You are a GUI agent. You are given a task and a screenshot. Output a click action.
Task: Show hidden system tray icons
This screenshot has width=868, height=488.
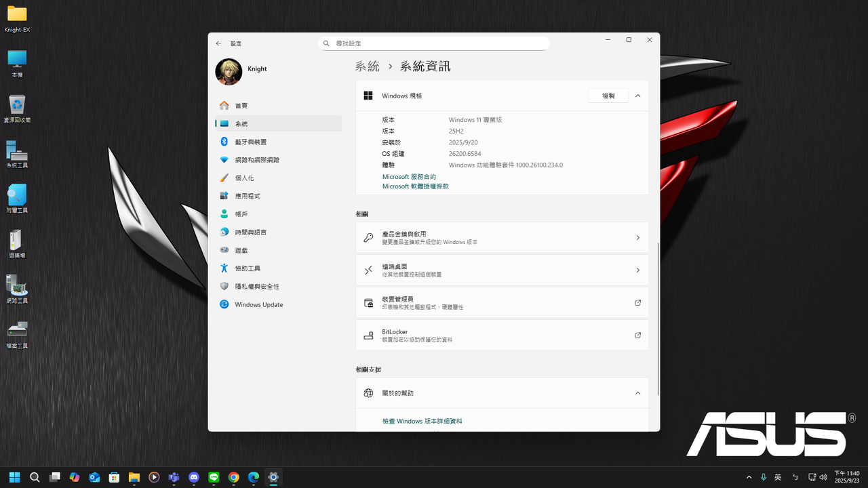749,477
